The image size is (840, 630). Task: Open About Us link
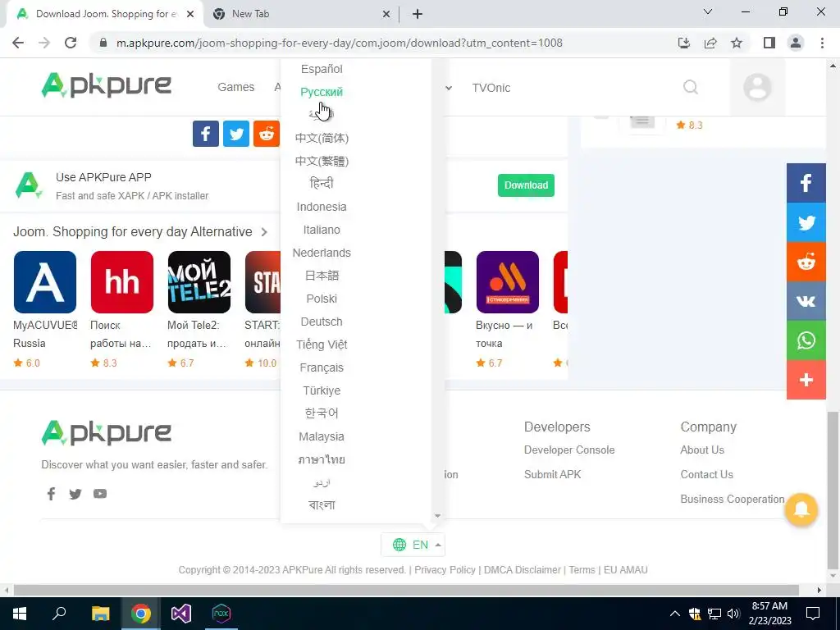pos(702,450)
